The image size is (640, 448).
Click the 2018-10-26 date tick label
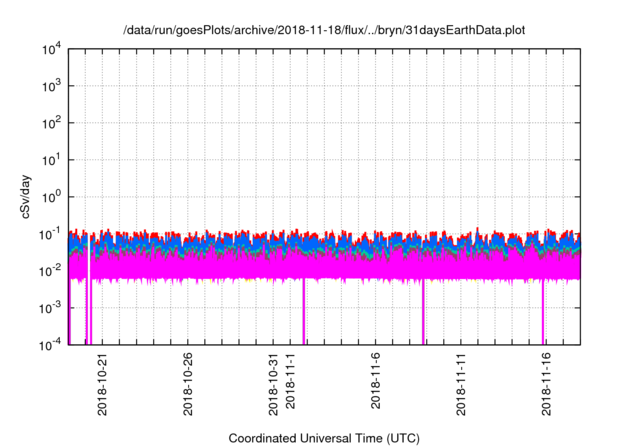pos(187,384)
